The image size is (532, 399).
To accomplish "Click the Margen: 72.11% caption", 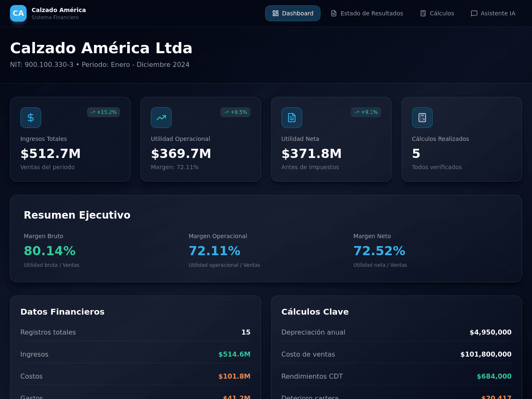I will 175,167.
